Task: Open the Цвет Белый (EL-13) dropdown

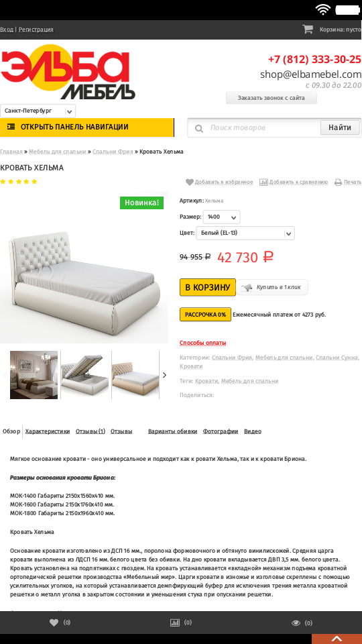Action: [x=245, y=233]
